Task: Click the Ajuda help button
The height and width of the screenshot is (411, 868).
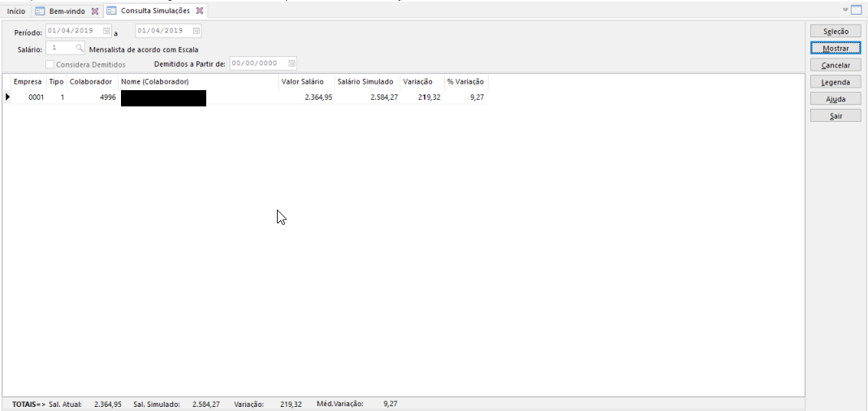Action: tap(836, 99)
